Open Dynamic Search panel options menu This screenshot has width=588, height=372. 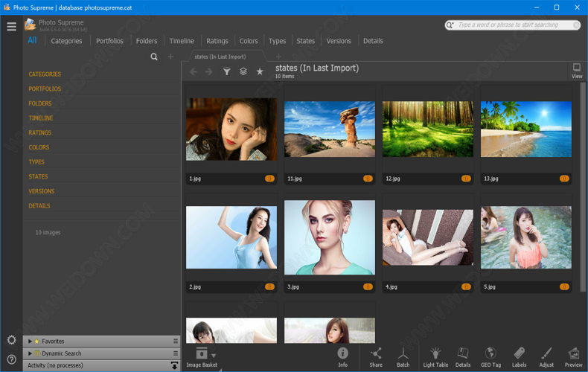coord(176,353)
